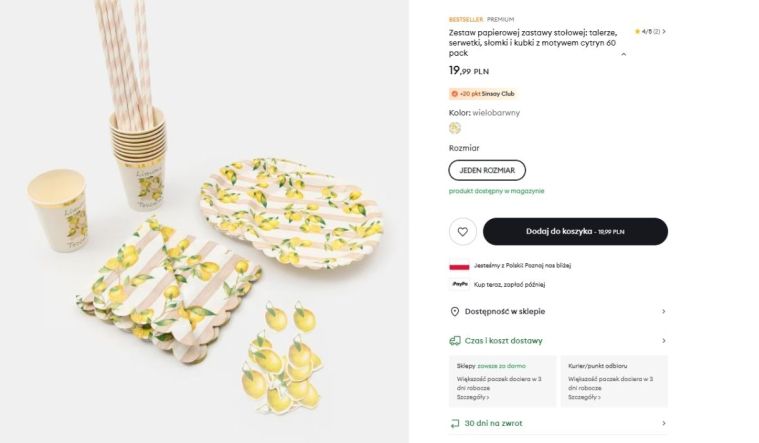This screenshot has height=443, width=759.
Task: Click the BESTSELLER label
Action: pos(466,19)
